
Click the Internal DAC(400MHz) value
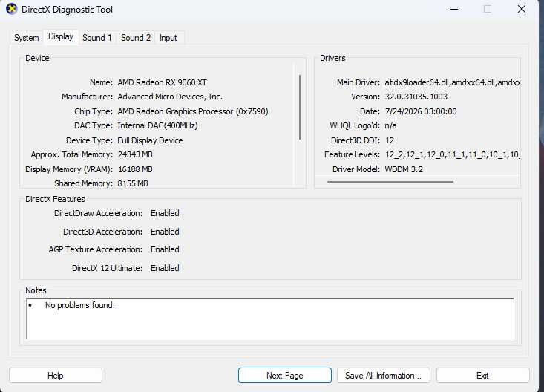tap(157, 125)
